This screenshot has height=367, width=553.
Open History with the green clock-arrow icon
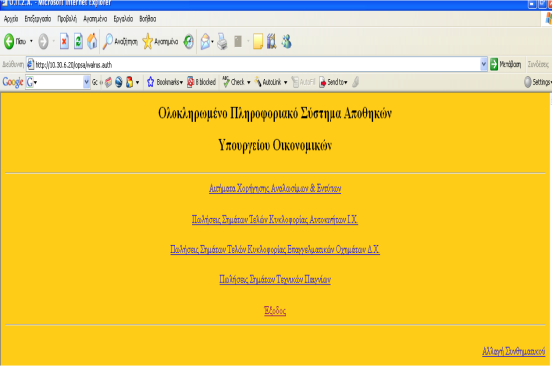[x=189, y=42]
